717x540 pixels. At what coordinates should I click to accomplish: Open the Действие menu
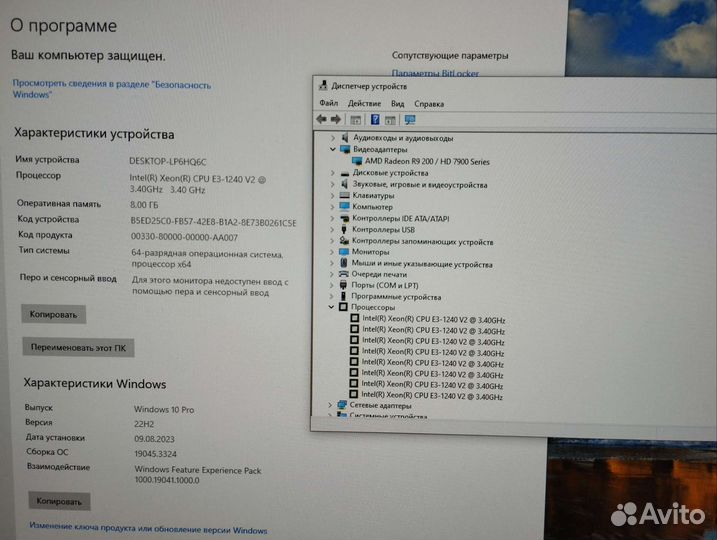364,103
